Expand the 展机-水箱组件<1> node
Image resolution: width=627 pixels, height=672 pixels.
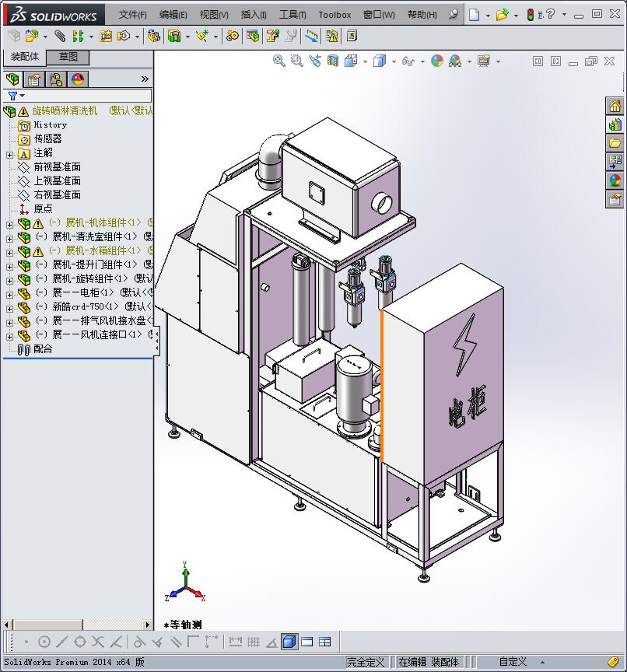point(10,253)
